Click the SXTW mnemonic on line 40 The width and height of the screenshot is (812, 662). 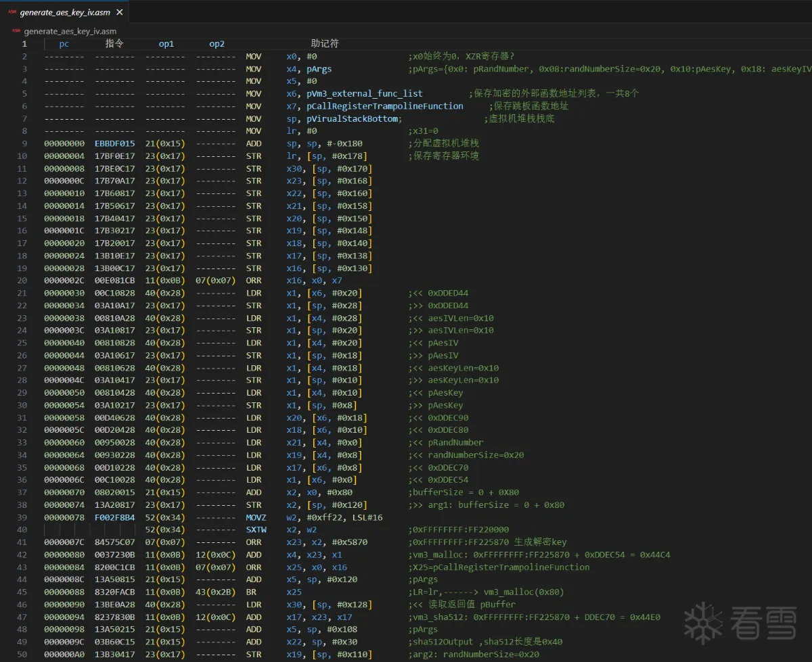[256, 529]
